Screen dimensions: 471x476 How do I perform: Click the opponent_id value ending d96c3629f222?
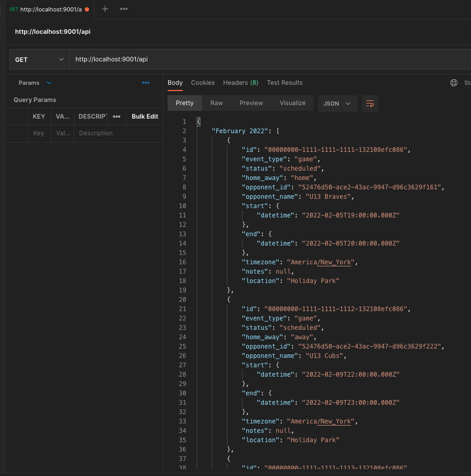click(x=370, y=346)
